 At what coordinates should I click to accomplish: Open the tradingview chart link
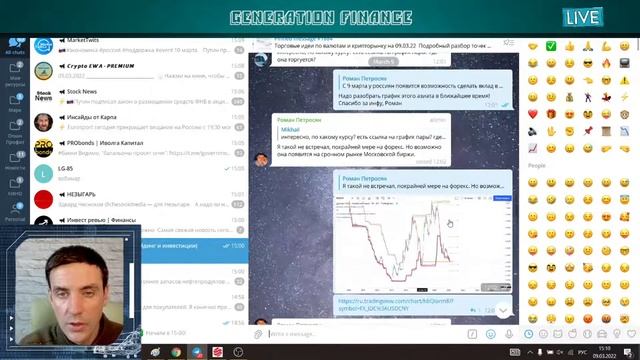tap(396, 305)
